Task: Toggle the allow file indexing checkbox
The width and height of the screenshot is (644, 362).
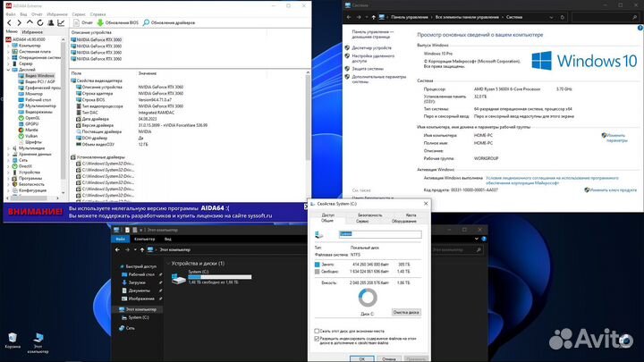Action: click(317, 339)
